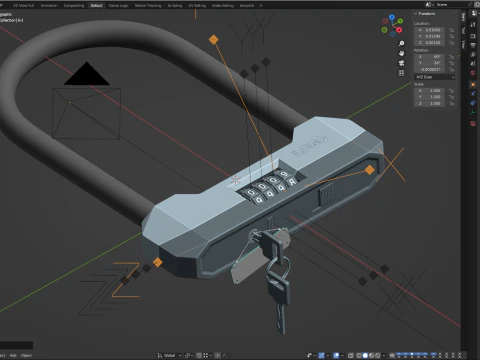Screen dimensions: 480x360
Task: Open the View Layer properties tab icon
Action: (x=473, y=54)
